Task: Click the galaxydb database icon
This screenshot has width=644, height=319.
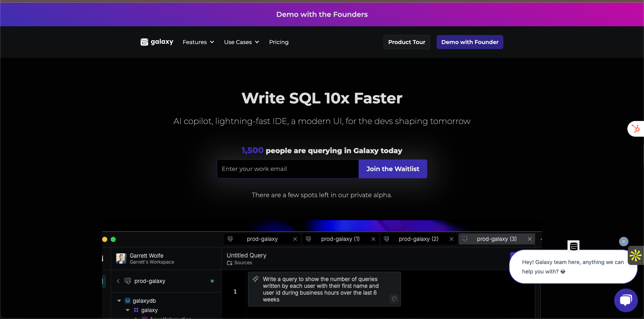Action: (x=127, y=301)
